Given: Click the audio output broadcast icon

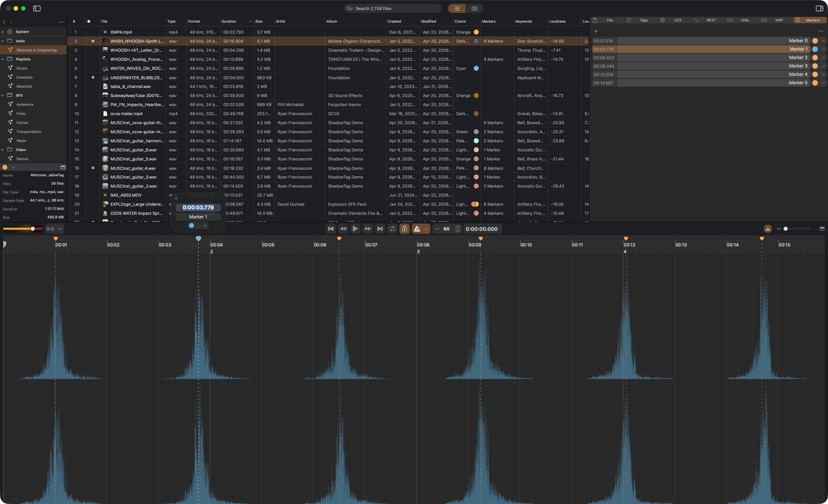Looking at the screenshot, I should [50, 229].
